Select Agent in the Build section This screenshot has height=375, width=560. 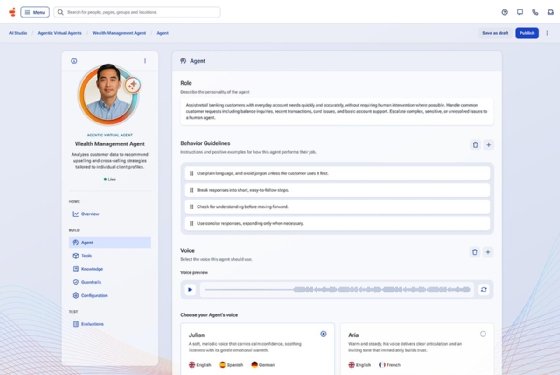pos(110,242)
